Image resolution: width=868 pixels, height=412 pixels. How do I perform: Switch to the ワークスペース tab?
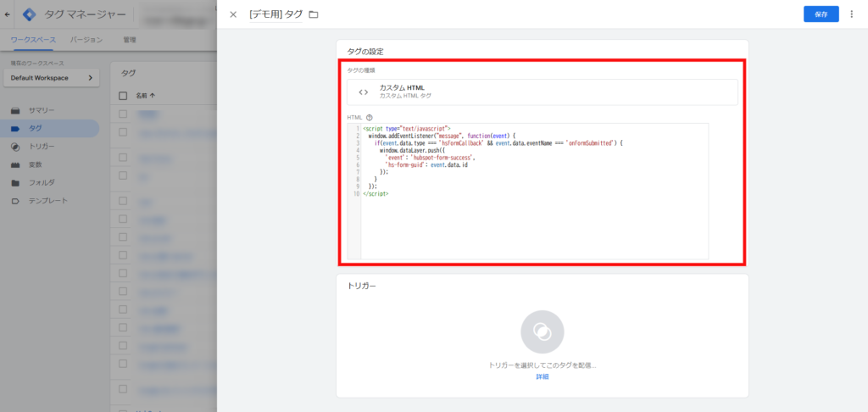33,40
